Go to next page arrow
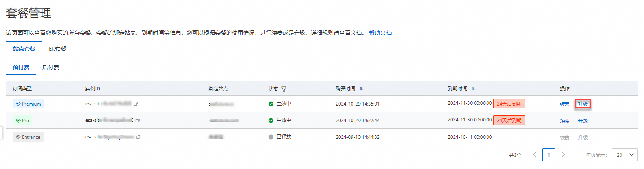Viewport: 644px width, 169px height. point(563,155)
